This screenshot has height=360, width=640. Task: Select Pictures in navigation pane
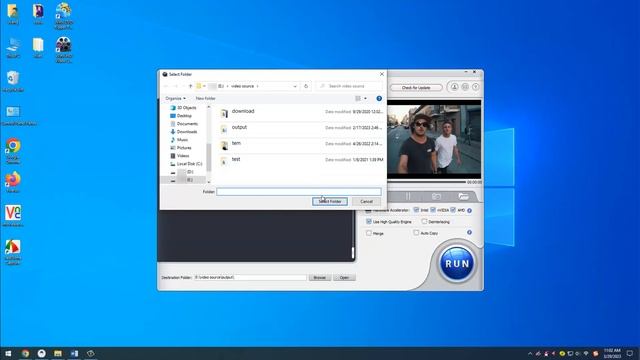(184, 148)
